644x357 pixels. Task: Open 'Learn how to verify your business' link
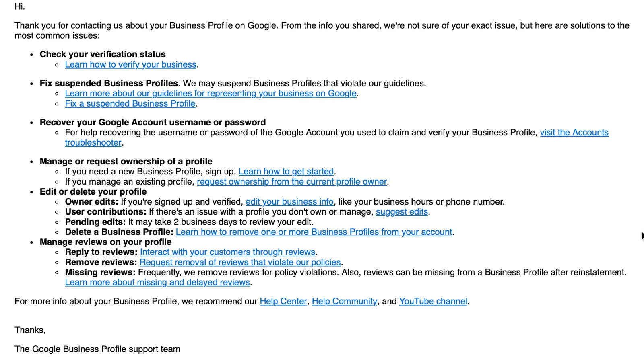pos(130,65)
